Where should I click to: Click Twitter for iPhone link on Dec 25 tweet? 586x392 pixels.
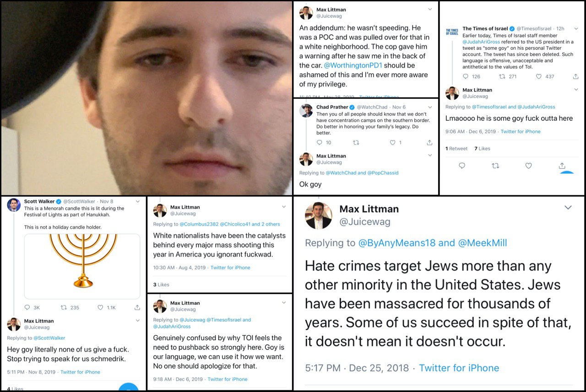[x=459, y=368]
